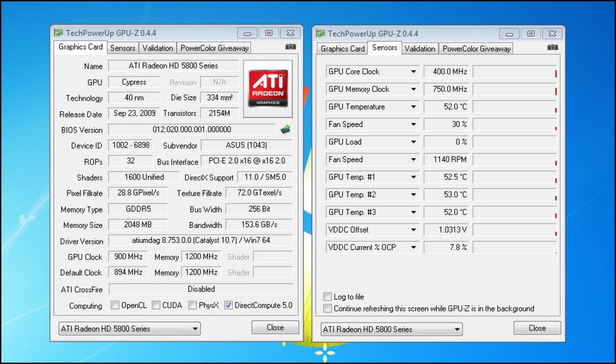Open the GPU Temp. #3 sensor dropdown
This screenshot has height=364, width=616.
tap(413, 212)
